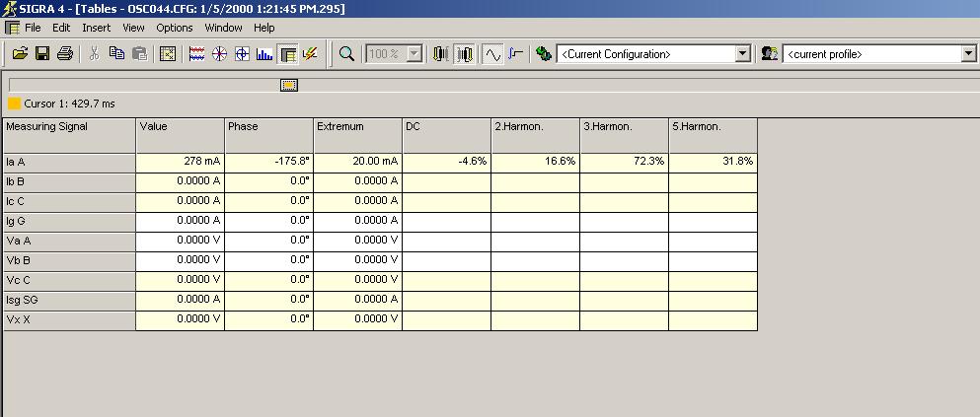
Task: Click the SIGRA application icon in title bar
Action: coord(9,9)
